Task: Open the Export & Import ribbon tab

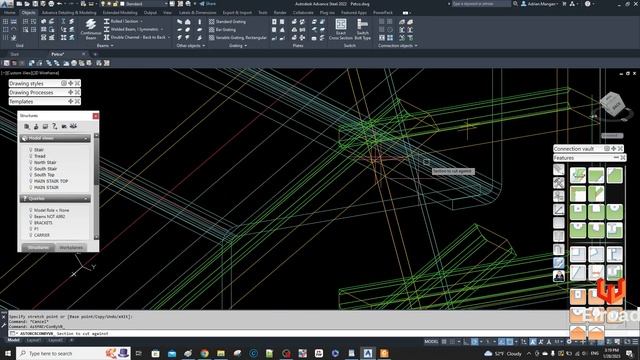Action: point(237,13)
